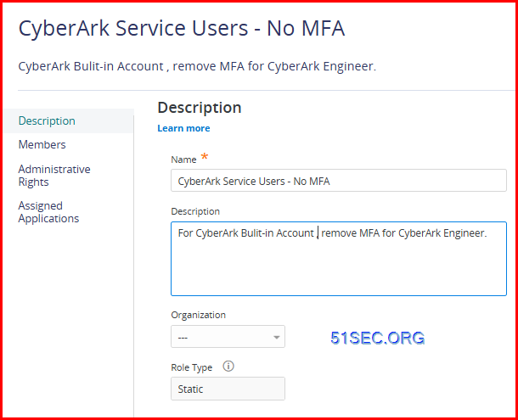Click the Organization dropdown arrow
Screen dimensions: 518x420
pos(277,337)
